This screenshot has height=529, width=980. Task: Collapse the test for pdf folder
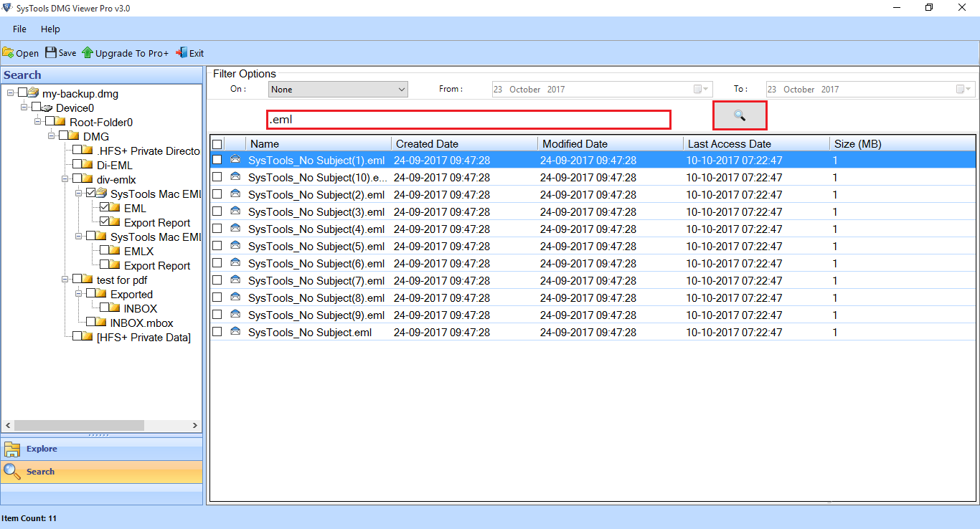coord(65,280)
